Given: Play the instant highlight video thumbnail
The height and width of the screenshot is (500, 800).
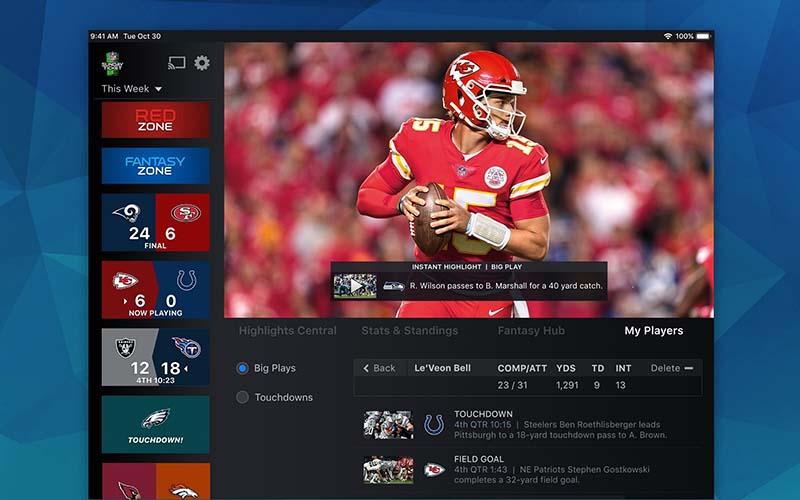Looking at the screenshot, I should point(355,286).
